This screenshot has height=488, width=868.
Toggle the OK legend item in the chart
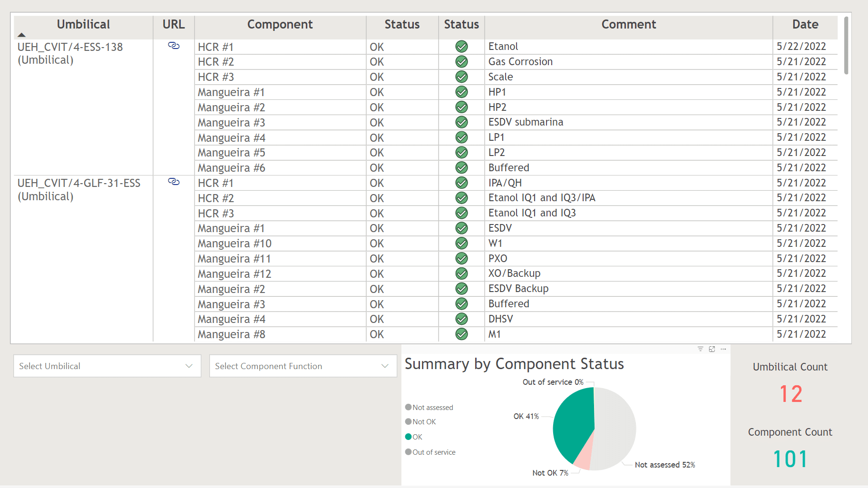[414, 437]
